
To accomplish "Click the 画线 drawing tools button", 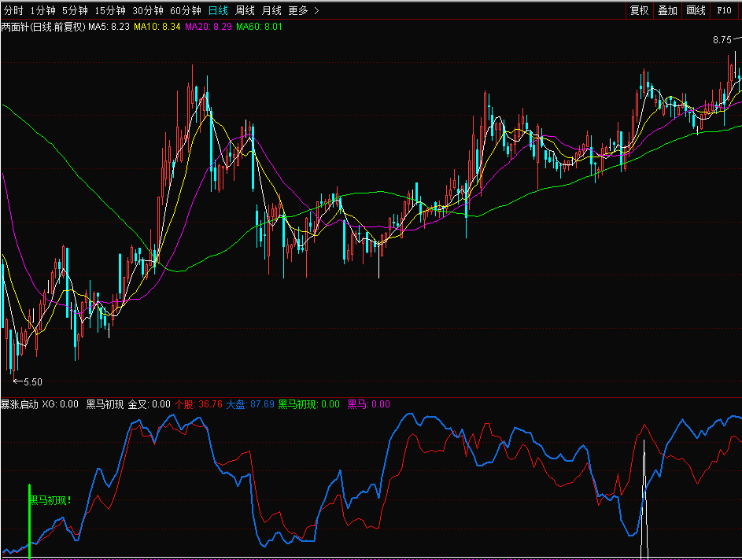I will [x=696, y=10].
